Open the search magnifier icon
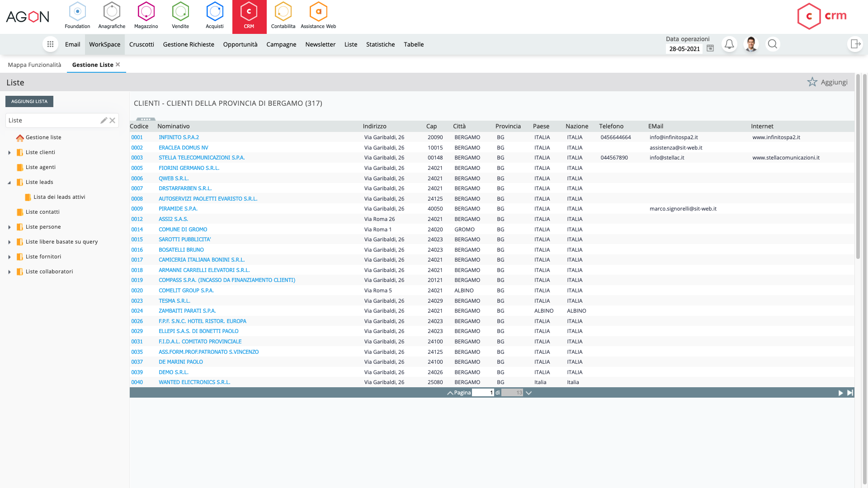The height and width of the screenshot is (488, 868). point(773,44)
